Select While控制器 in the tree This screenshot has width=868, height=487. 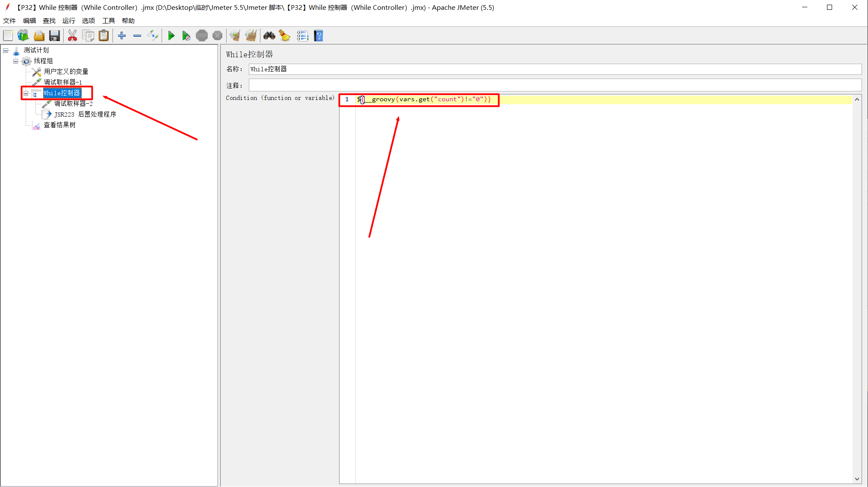pyautogui.click(x=62, y=93)
